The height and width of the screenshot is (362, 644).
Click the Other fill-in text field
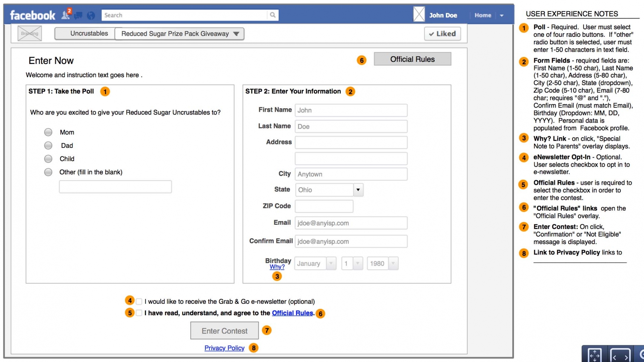(115, 187)
